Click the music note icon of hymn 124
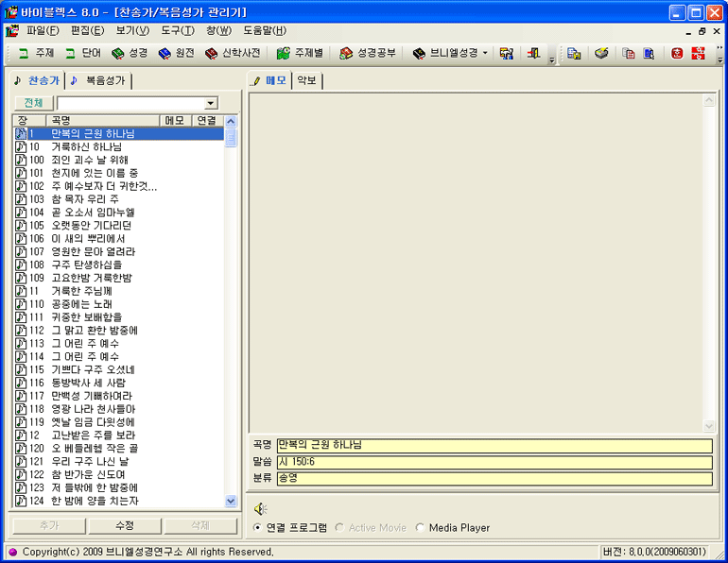This screenshot has width=728, height=563. (21, 501)
